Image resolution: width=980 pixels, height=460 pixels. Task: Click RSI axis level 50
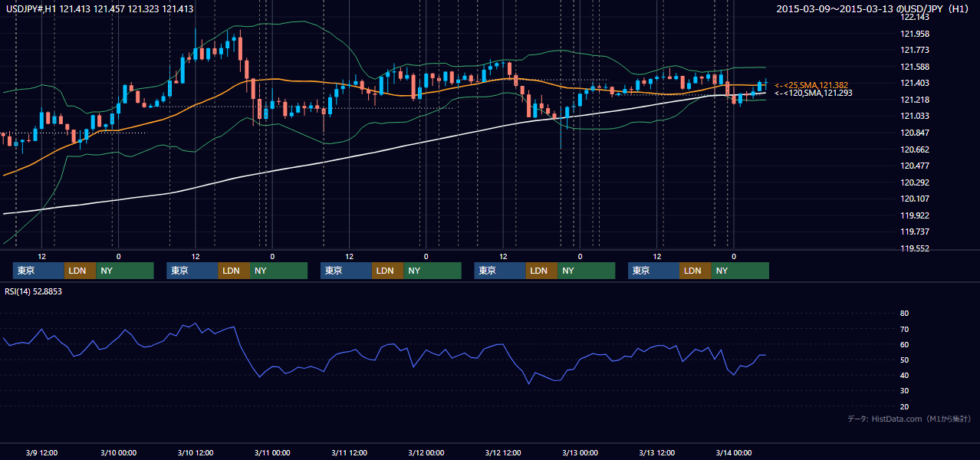coord(904,360)
